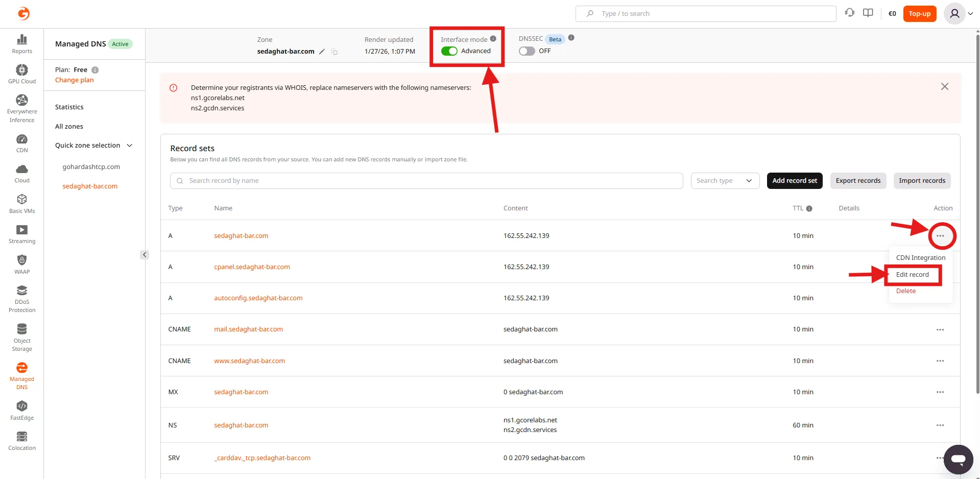
Task: Click the Change plan link
Action: (x=75, y=80)
